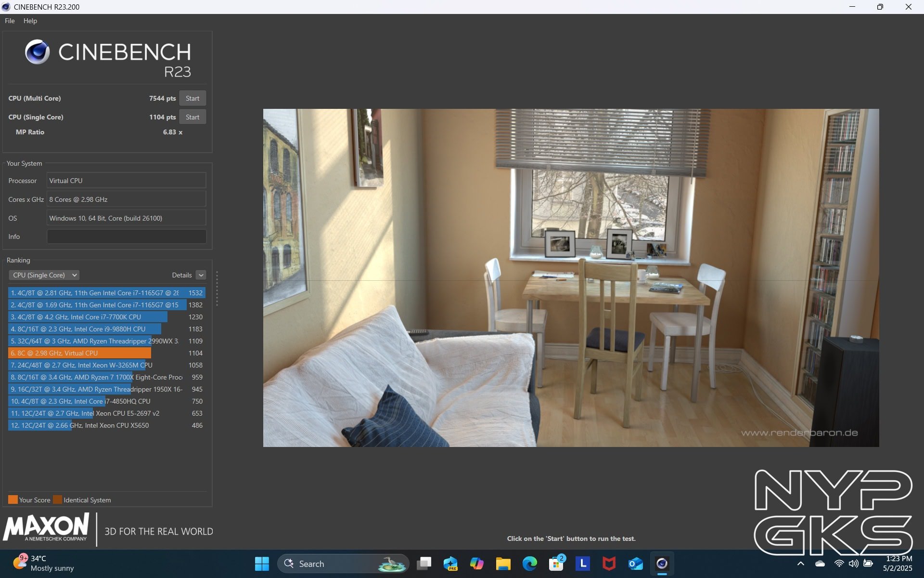Click the Cinebench taskbar icon
This screenshot has width=924, height=578.
coord(662,564)
